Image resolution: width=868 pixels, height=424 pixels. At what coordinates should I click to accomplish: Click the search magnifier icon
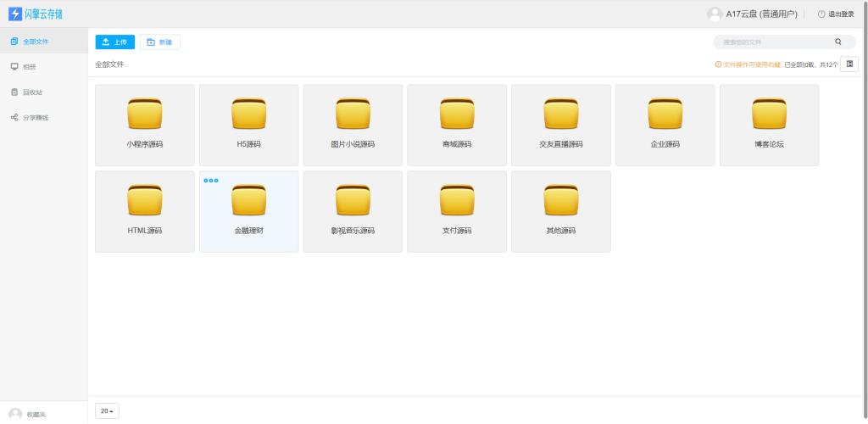point(838,42)
